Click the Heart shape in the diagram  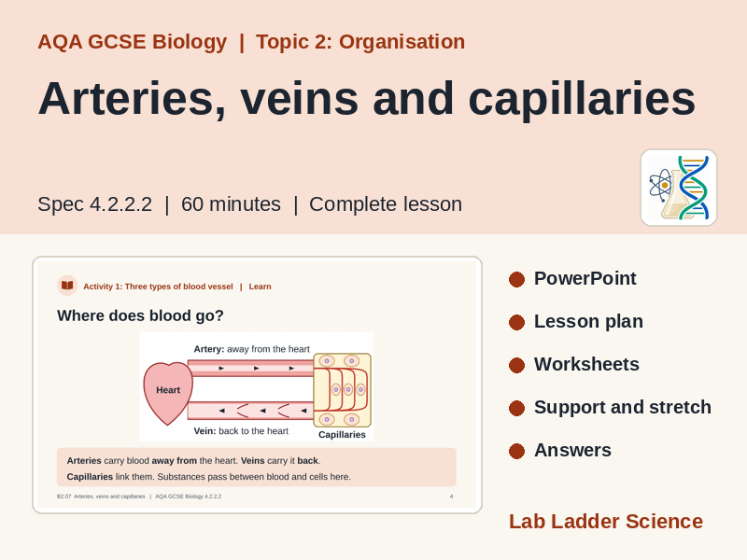tap(168, 393)
